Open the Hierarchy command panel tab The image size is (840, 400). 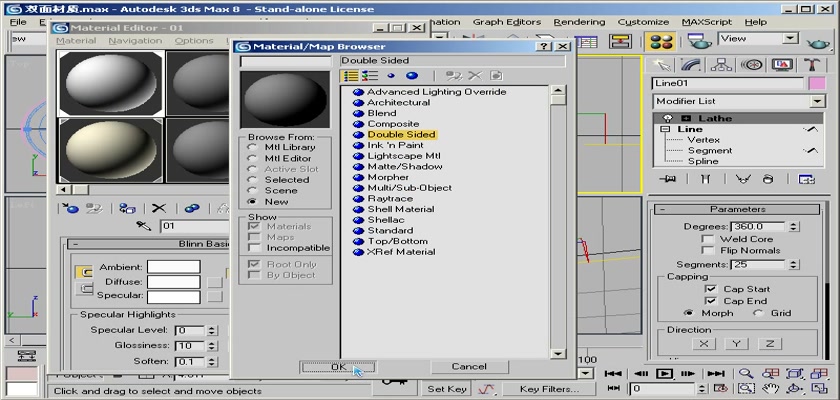point(721,65)
